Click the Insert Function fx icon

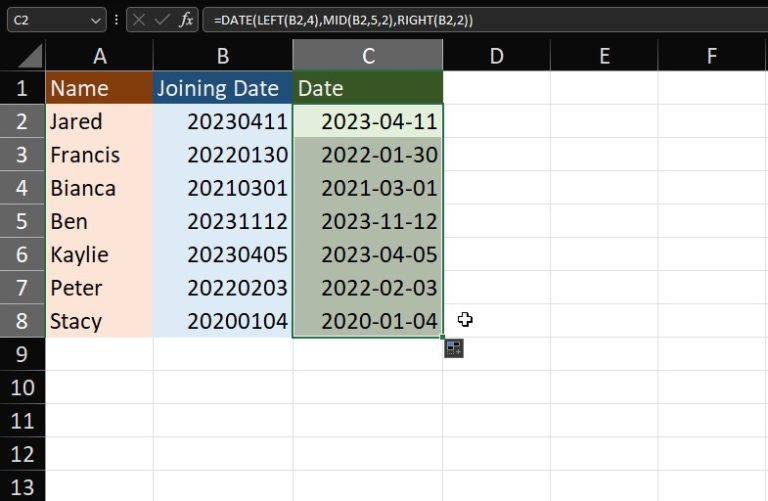(x=186, y=20)
